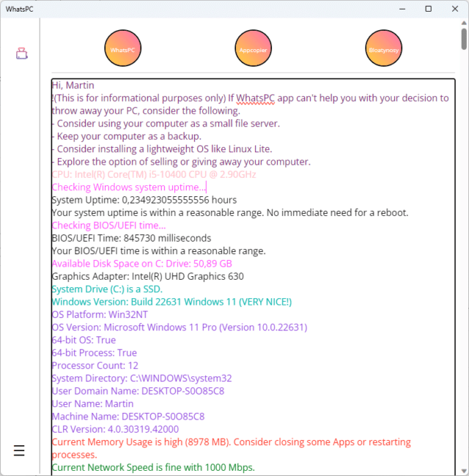Open the Appcopier round button
The image size is (469, 476).
(x=253, y=48)
